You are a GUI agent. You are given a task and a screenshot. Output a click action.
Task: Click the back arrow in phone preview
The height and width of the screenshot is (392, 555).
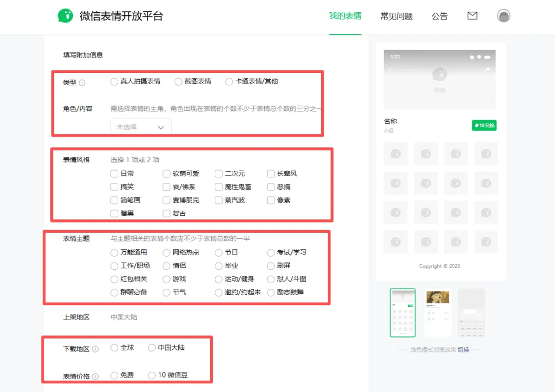click(x=390, y=70)
